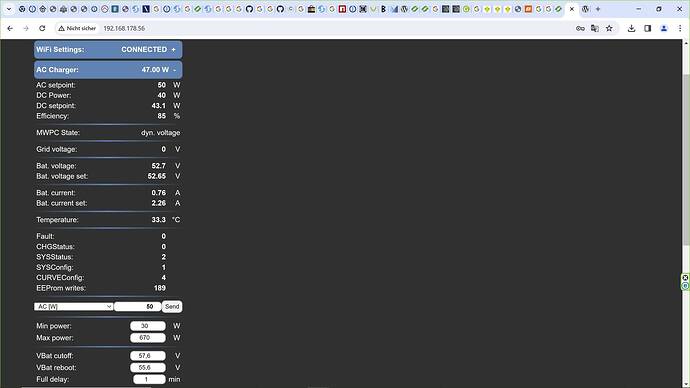This screenshot has width=690, height=388.
Task: Click the Full delay input field
Action: [150, 379]
